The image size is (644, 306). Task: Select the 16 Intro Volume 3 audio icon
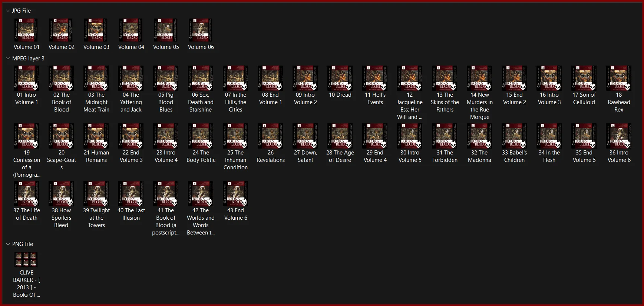tap(549, 78)
